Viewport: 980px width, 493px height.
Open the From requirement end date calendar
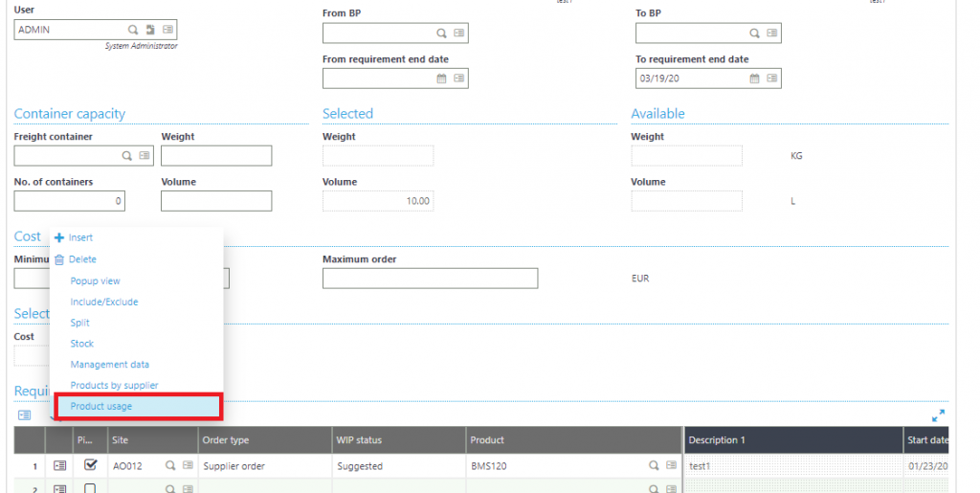[x=441, y=78]
